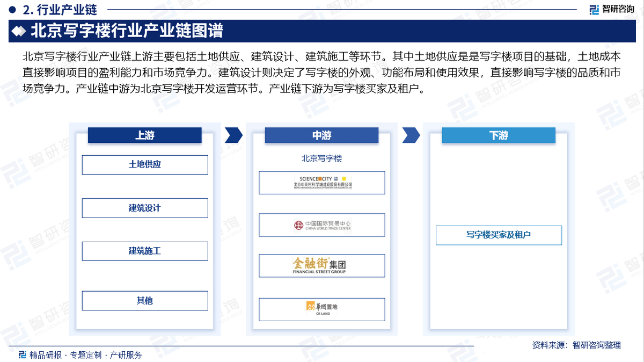Select the China World Trade Center logo
Image resolution: width=644 pixels, height=362 pixels.
[322, 225]
